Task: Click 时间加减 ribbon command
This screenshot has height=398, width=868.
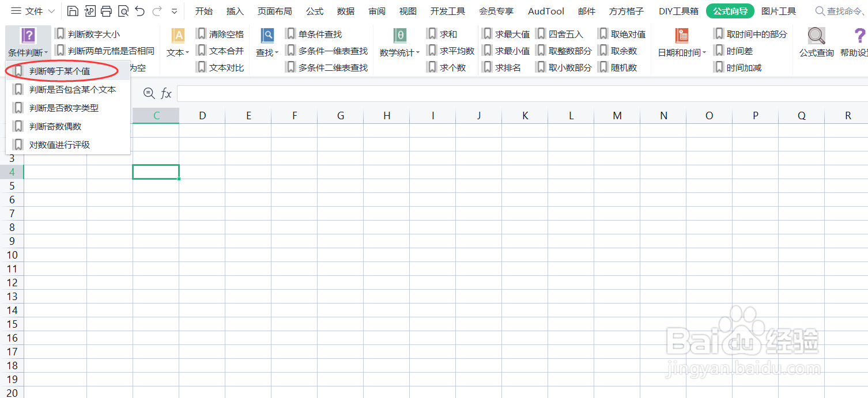Action: [x=738, y=68]
